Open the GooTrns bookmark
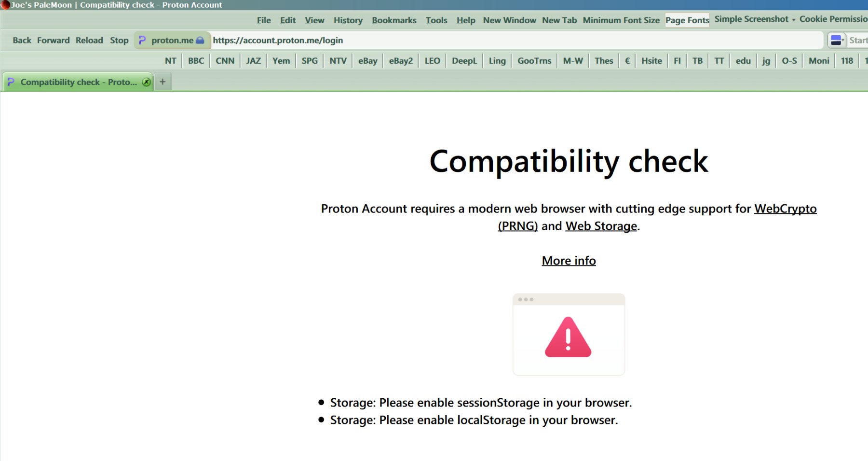This screenshot has height=461, width=868. click(534, 61)
